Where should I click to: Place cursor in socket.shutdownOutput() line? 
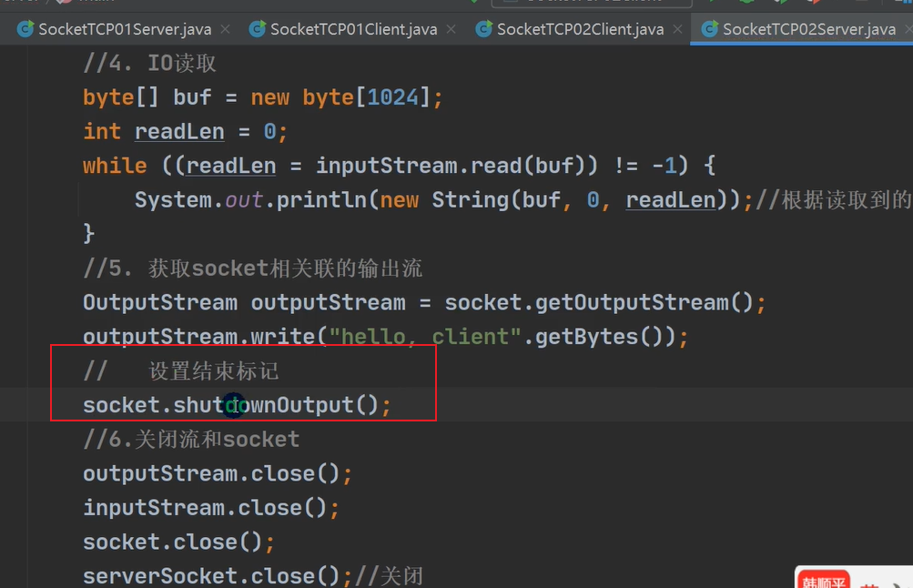[237, 405]
